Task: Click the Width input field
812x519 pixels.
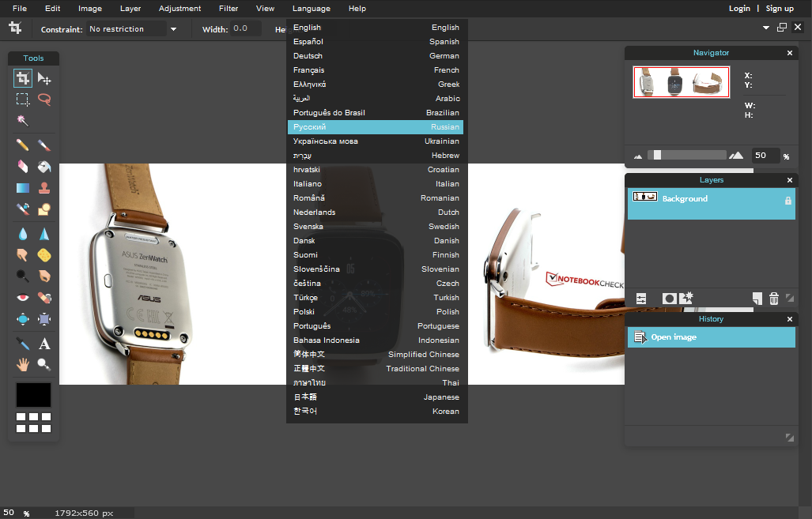Action: pyautogui.click(x=246, y=28)
